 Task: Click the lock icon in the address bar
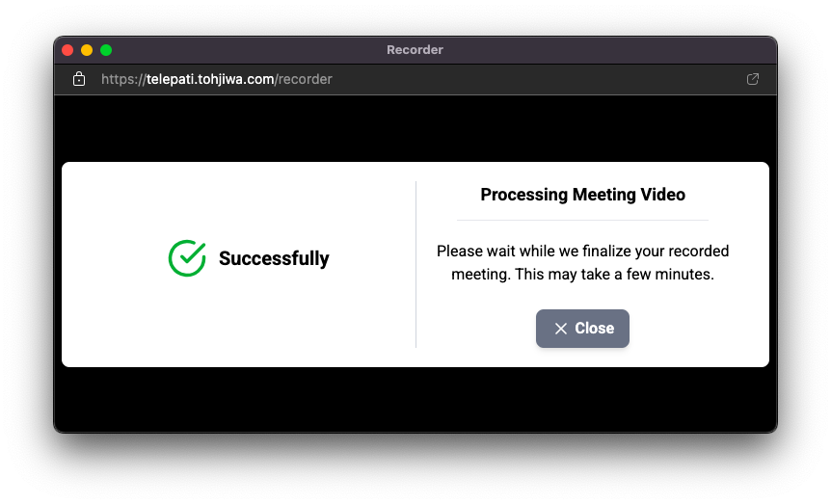tap(79, 79)
